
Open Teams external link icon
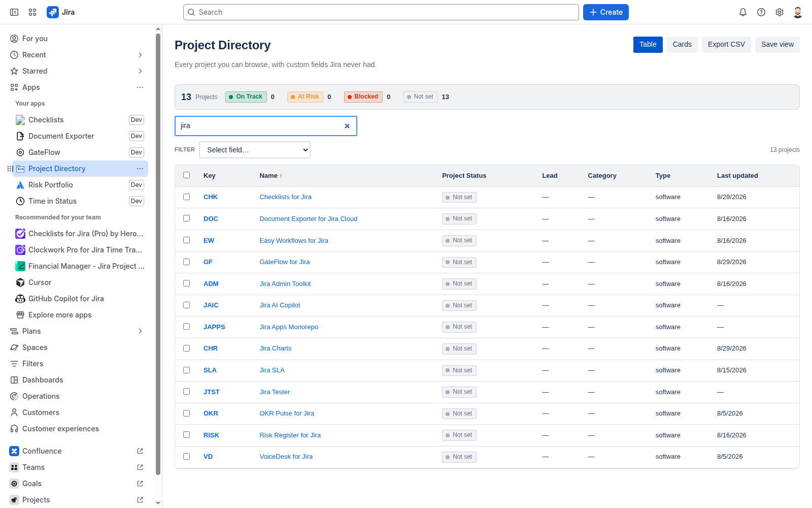point(140,467)
